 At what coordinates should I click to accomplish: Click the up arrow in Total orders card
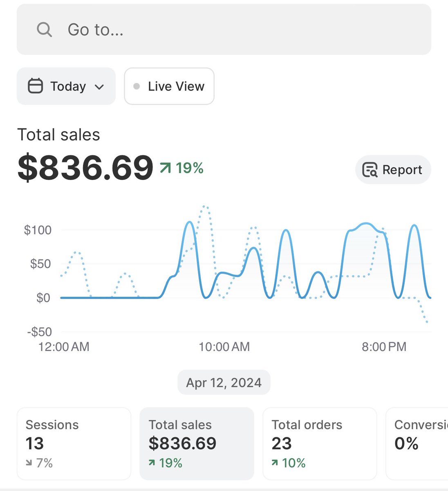[275, 463]
